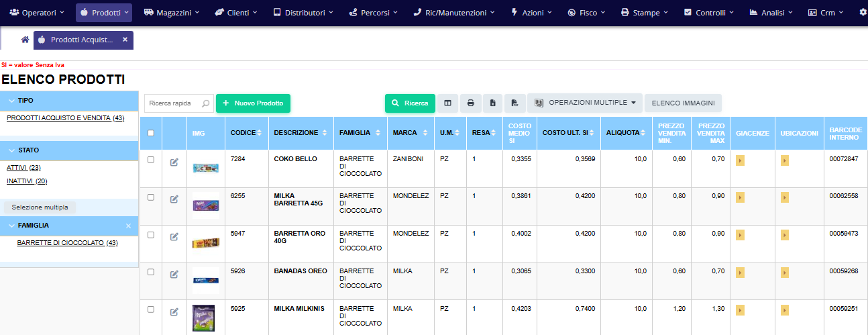Image resolution: width=868 pixels, height=335 pixels.
Task: Open the BARRETTA ORO 40G product thumbnail
Action: (x=205, y=242)
